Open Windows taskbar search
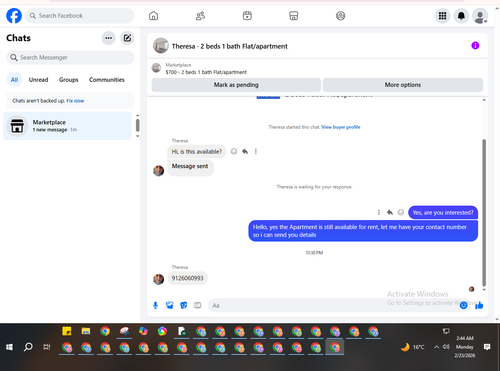 click(28, 347)
